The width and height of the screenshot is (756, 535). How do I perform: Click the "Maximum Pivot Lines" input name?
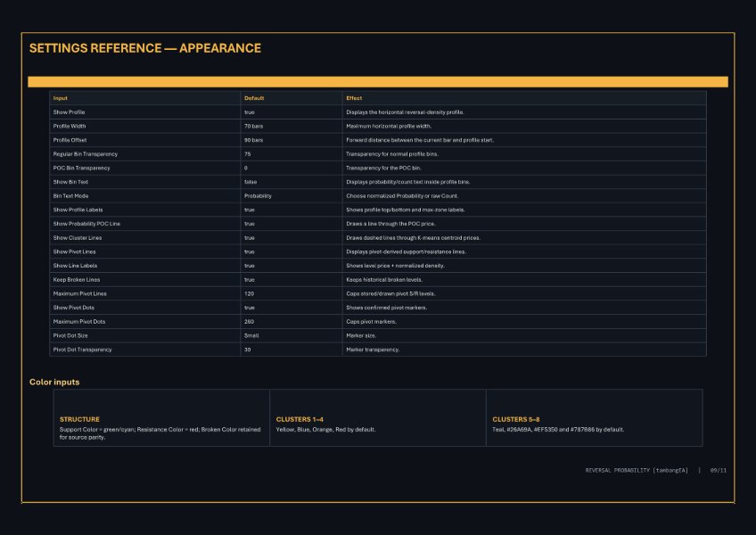coord(80,294)
